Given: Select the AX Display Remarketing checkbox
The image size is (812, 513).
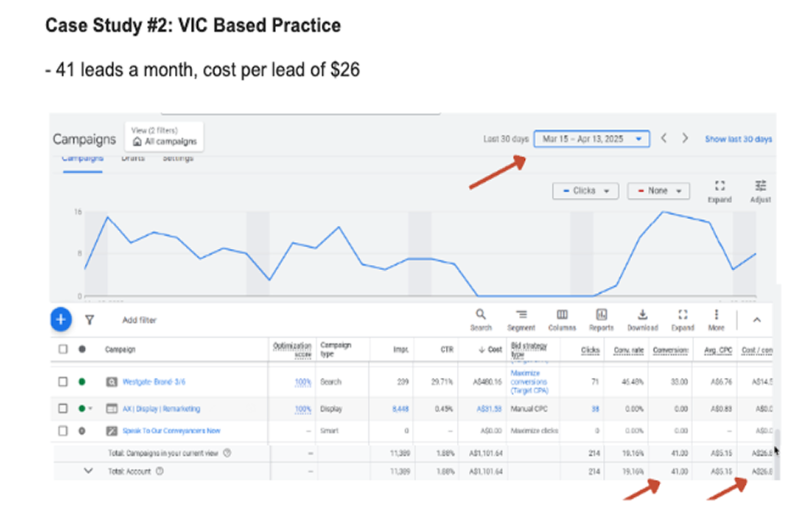Looking at the screenshot, I should point(63,409).
